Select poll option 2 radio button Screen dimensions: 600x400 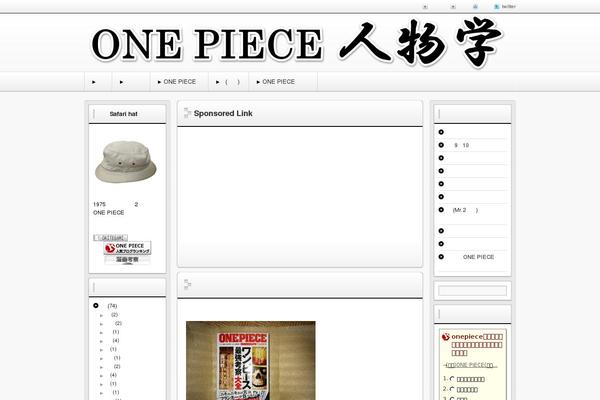point(452,389)
